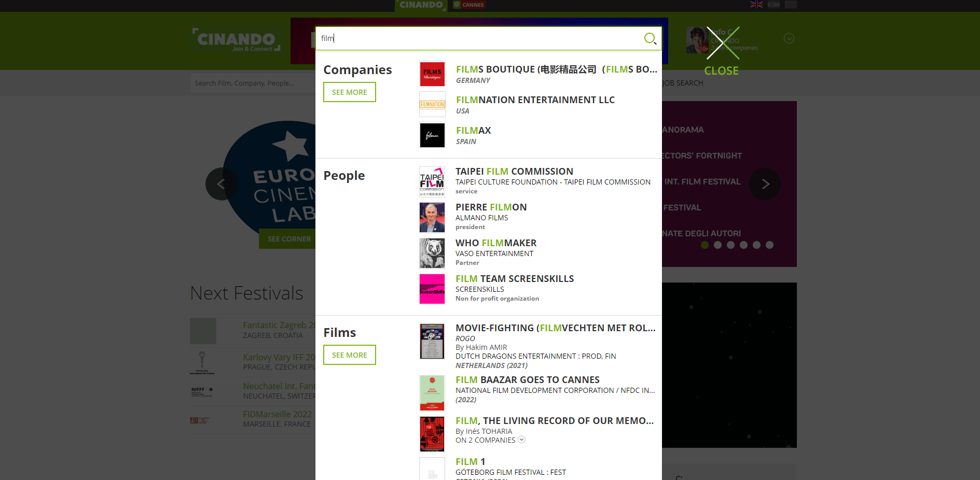Image resolution: width=980 pixels, height=480 pixels.
Task: Go to next carousel slide arrow
Action: pyautogui.click(x=765, y=184)
